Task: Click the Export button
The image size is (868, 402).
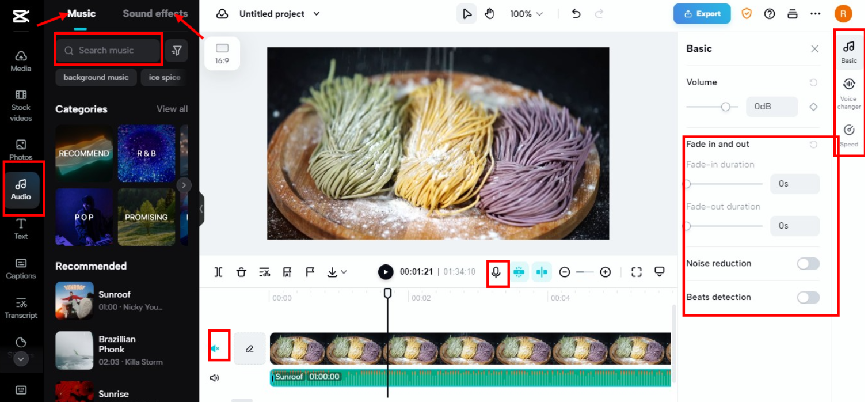Action: [x=702, y=13]
